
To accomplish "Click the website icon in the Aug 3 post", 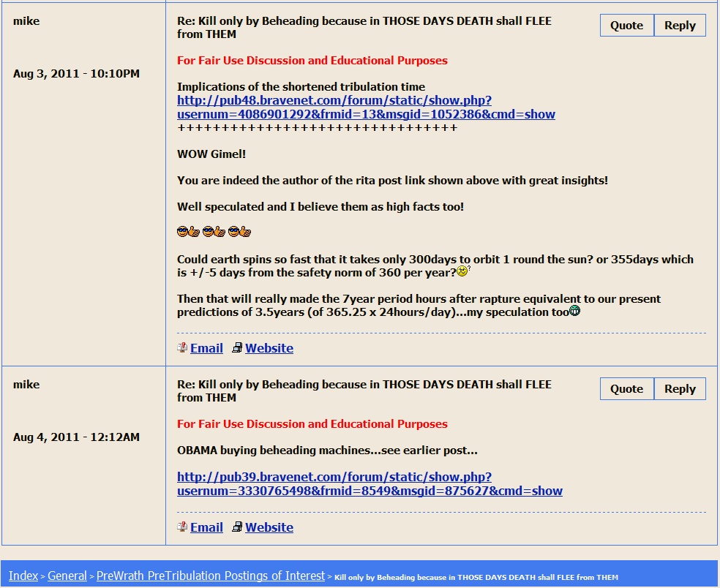I will [x=237, y=348].
